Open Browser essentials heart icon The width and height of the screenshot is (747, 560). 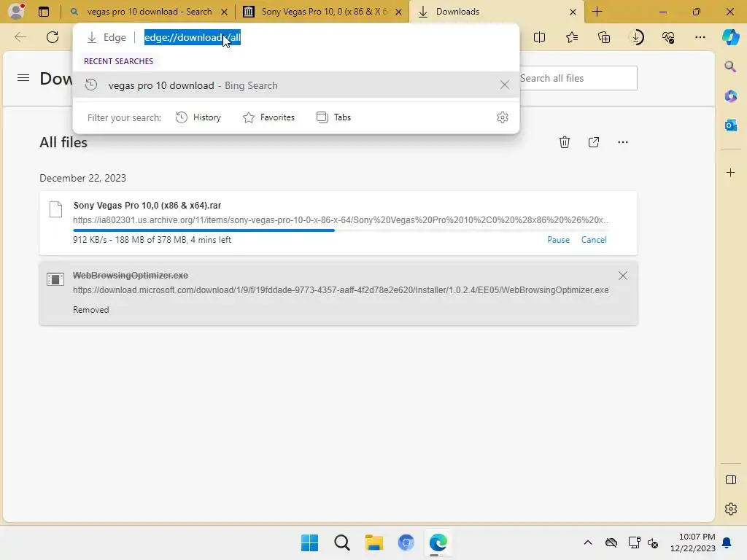click(x=668, y=37)
